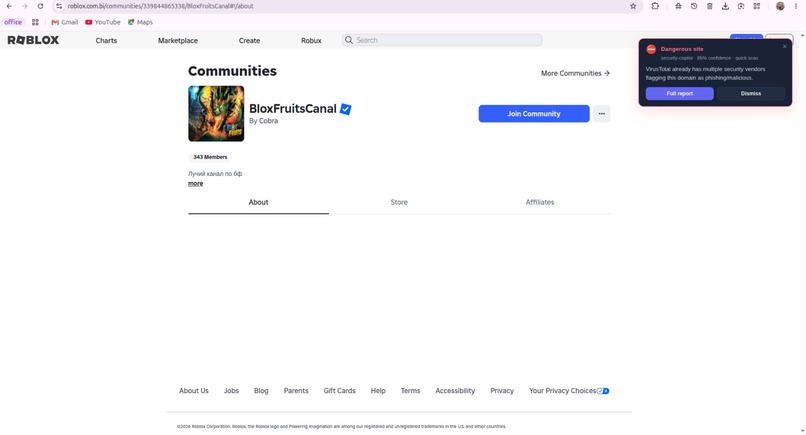The width and height of the screenshot is (806, 435).
Task: Open the downloads icon in toolbar
Action: pos(725,6)
